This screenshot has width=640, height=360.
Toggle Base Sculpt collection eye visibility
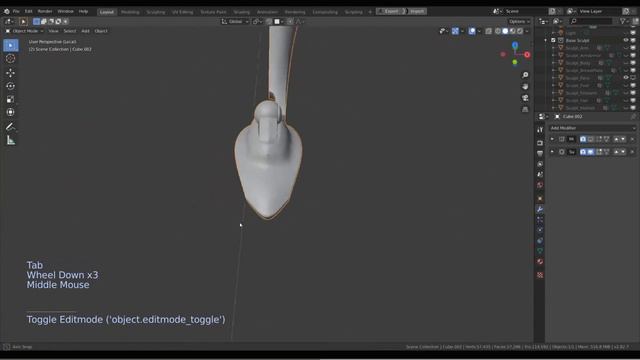click(x=626, y=40)
